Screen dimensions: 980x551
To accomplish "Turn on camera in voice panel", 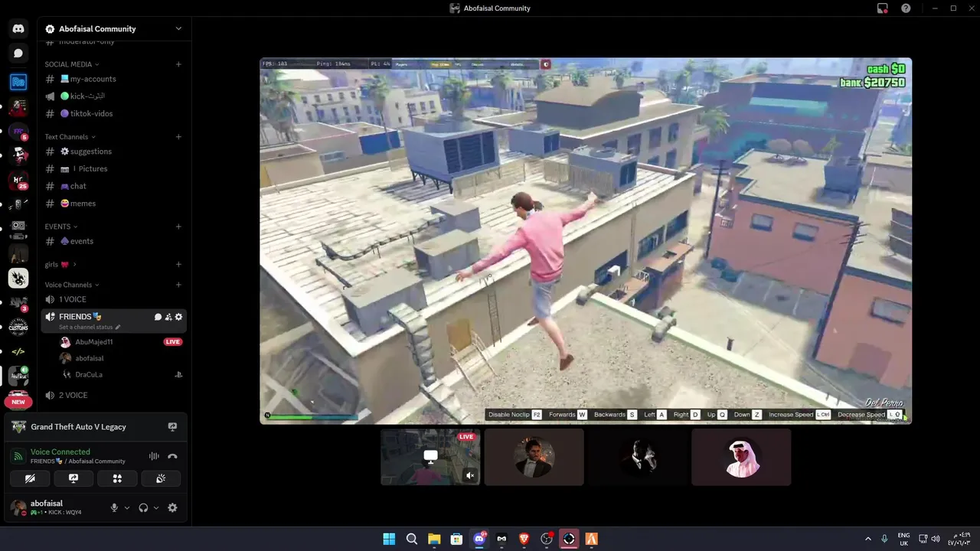I will point(30,478).
